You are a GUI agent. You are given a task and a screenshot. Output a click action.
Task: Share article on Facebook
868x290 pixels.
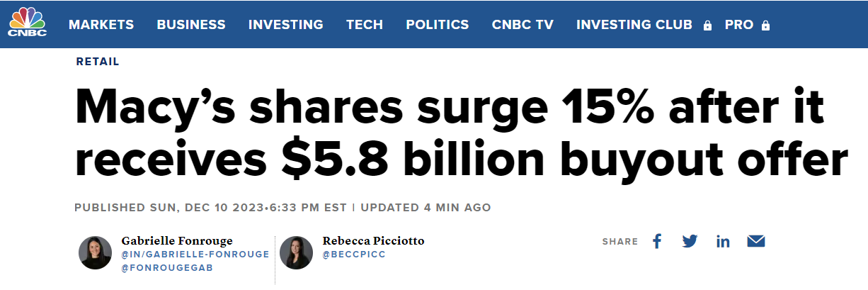tap(657, 241)
